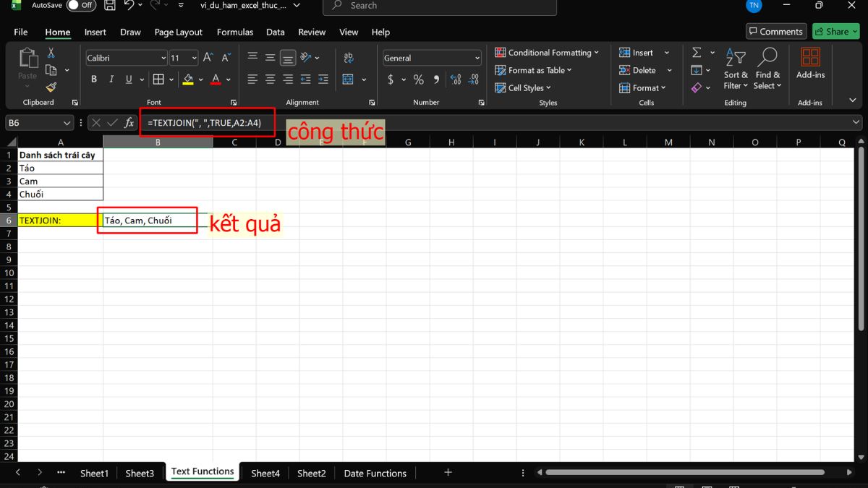Apply the yellow fill color swatch
Screen dimensions: 868x488
point(188,80)
